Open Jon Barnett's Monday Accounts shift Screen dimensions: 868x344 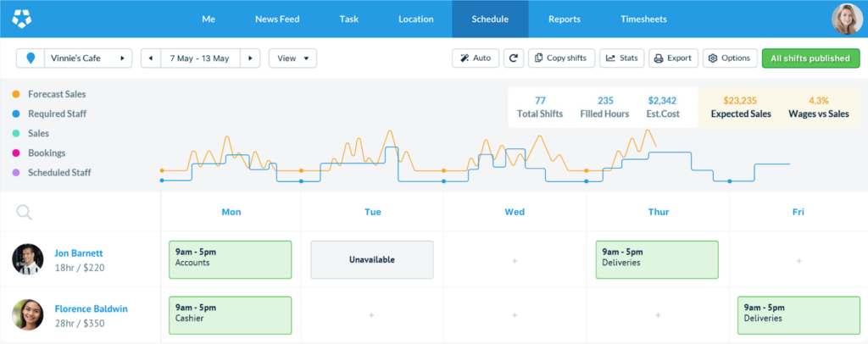coord(230,259)
